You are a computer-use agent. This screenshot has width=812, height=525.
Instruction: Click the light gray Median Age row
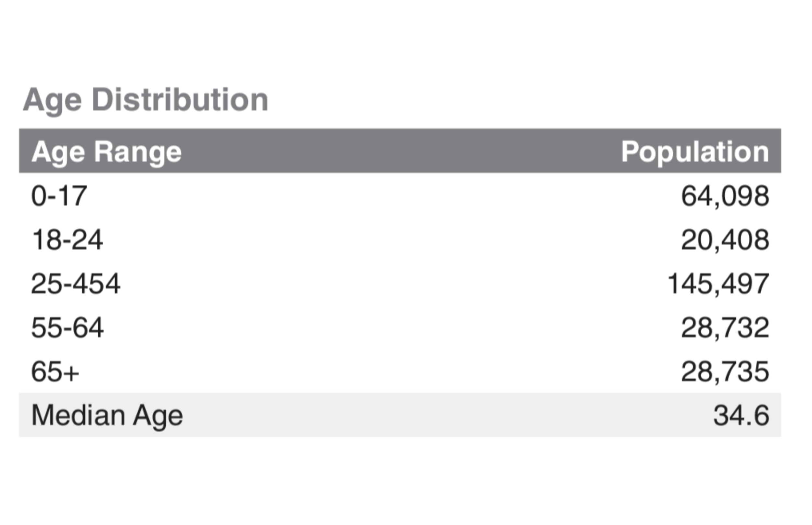click(399, 415)
